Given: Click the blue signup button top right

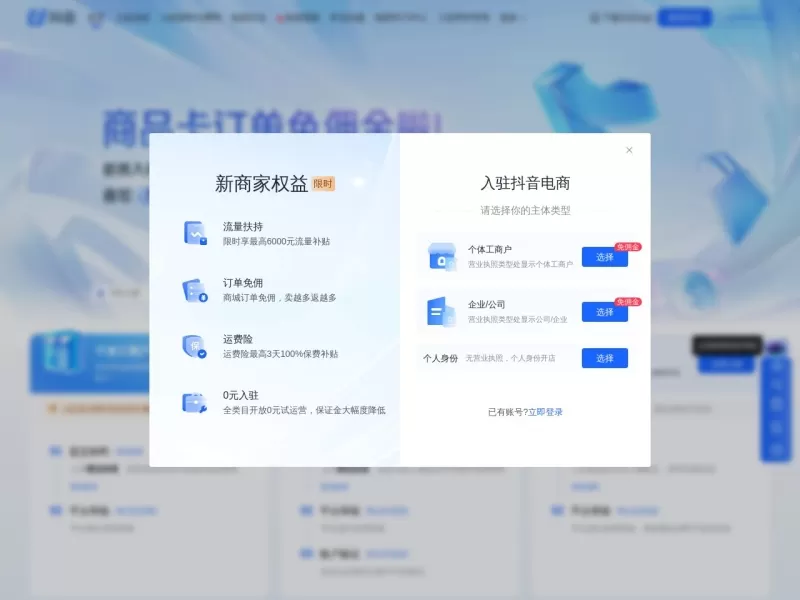Looking at the screenshot, I should coord(685,18).
